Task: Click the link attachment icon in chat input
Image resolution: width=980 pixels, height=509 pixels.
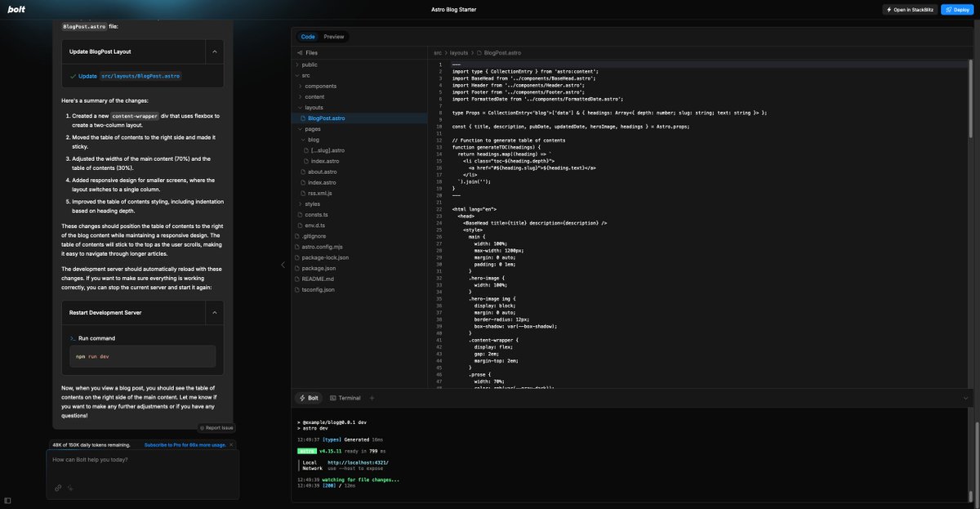Action: tap(58, 488)
